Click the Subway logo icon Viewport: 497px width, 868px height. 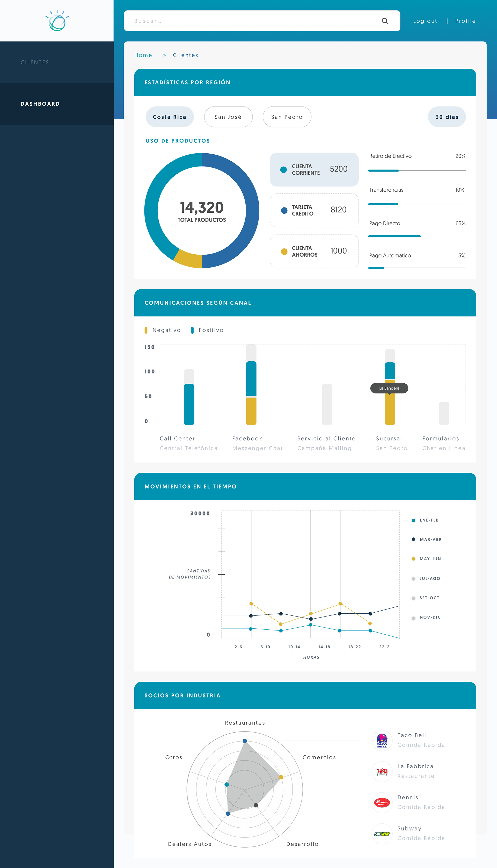click(382, 833)
